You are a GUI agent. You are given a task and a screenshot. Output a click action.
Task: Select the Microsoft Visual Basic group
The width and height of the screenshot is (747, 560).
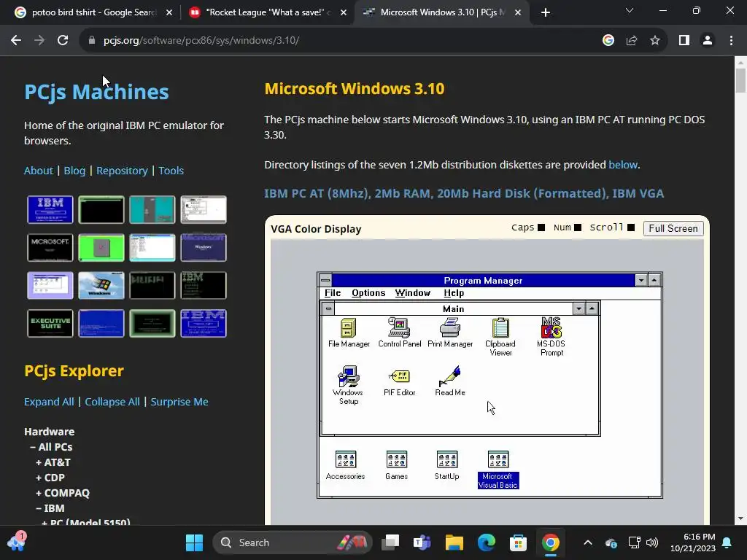click(498, 470)
